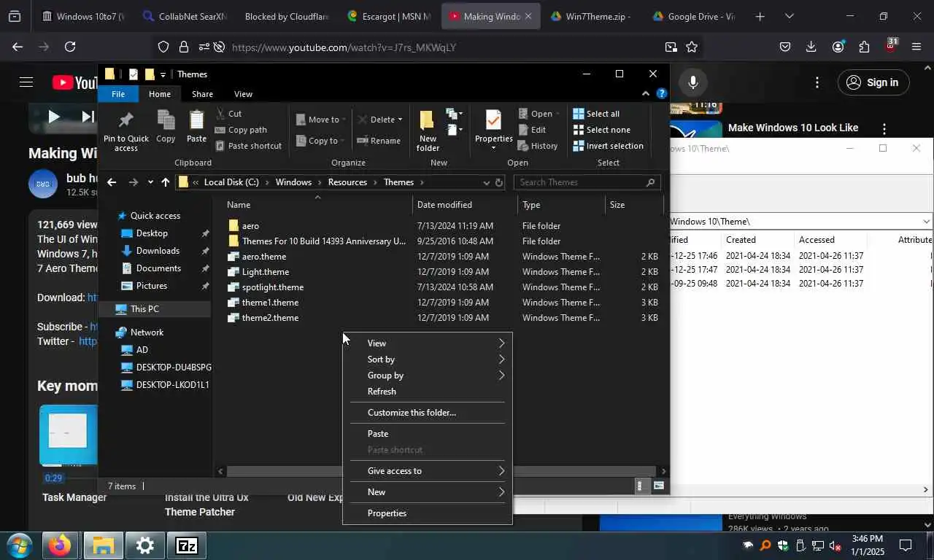Open 7-Zip from taskbar

pyautogui.click(x=187, y=545)
